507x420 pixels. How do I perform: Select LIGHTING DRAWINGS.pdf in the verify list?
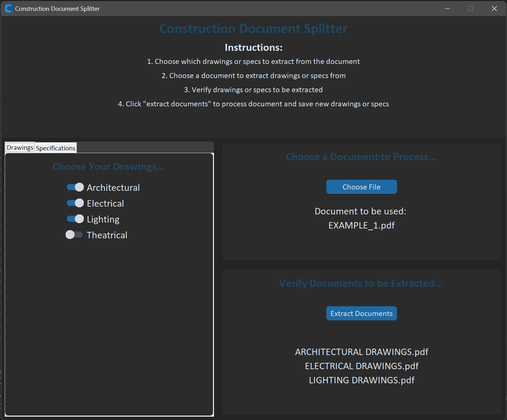click(361, 380)
